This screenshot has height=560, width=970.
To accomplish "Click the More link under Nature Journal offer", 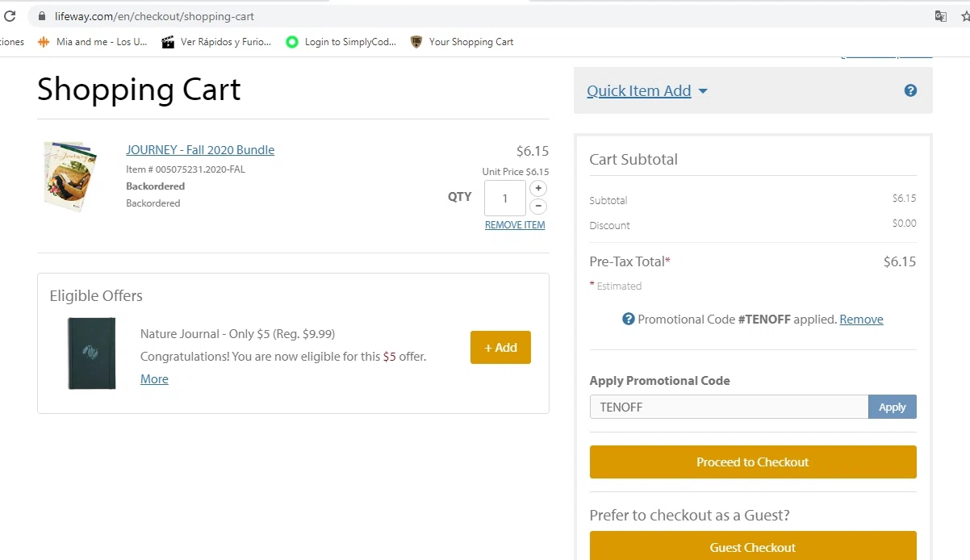I will (x=154, y=379).
